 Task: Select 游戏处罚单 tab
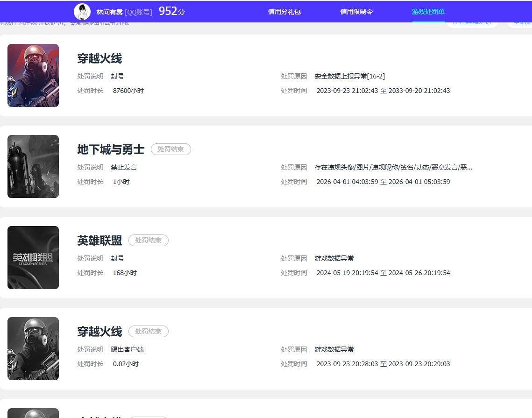(428, 12)
